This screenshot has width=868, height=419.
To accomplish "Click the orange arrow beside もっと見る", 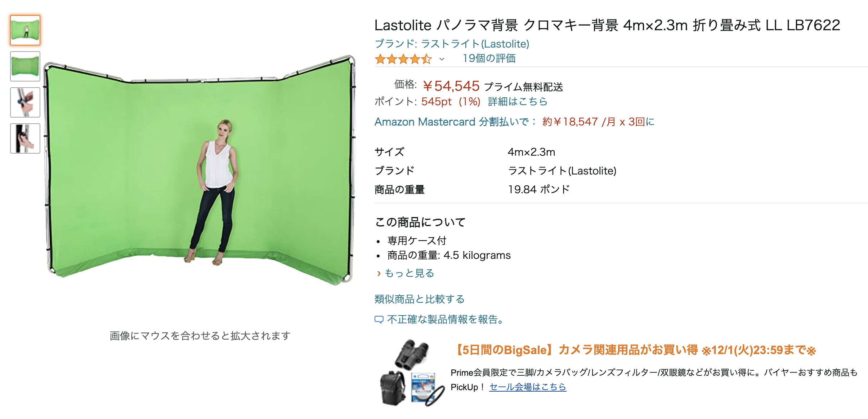I will (379, 274).
